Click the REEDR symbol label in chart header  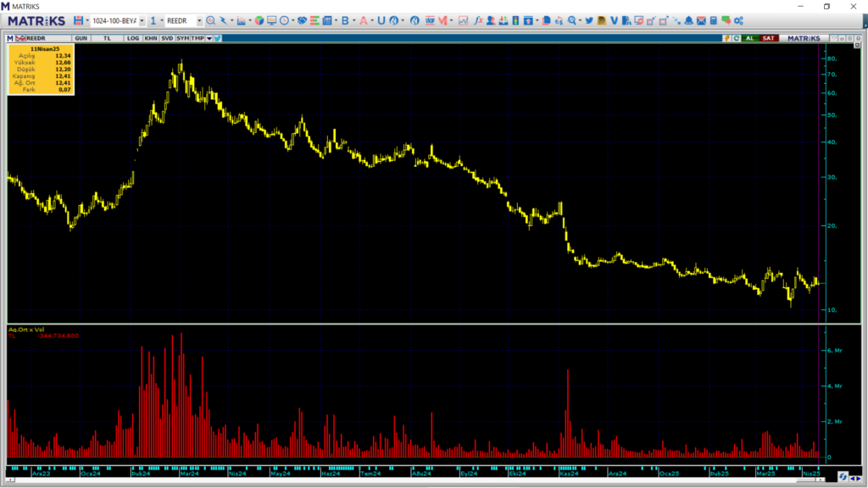[36, 38]
